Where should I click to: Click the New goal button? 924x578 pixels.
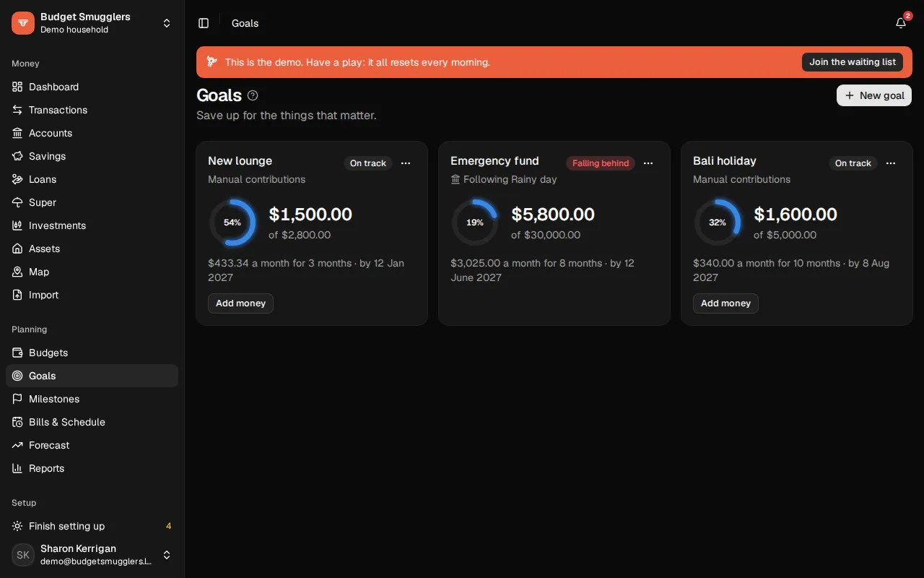click(874, 95)
